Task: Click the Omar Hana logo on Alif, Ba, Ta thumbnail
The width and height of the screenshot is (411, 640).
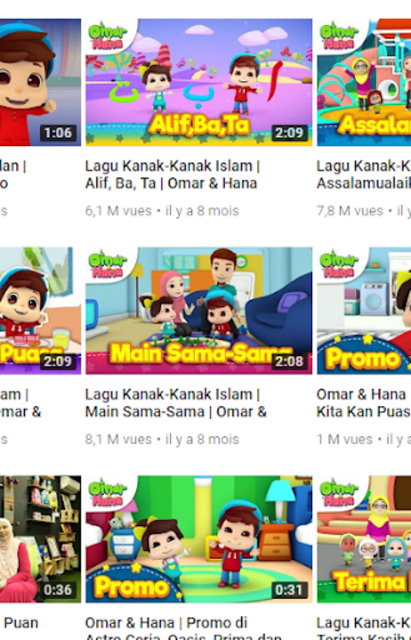Action: coord(108,37)
